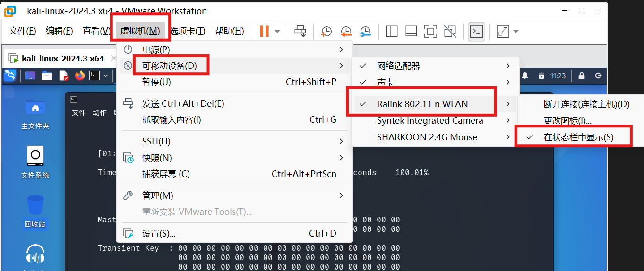Open the red-badged editor icon in Kali panel

[63, 76]
